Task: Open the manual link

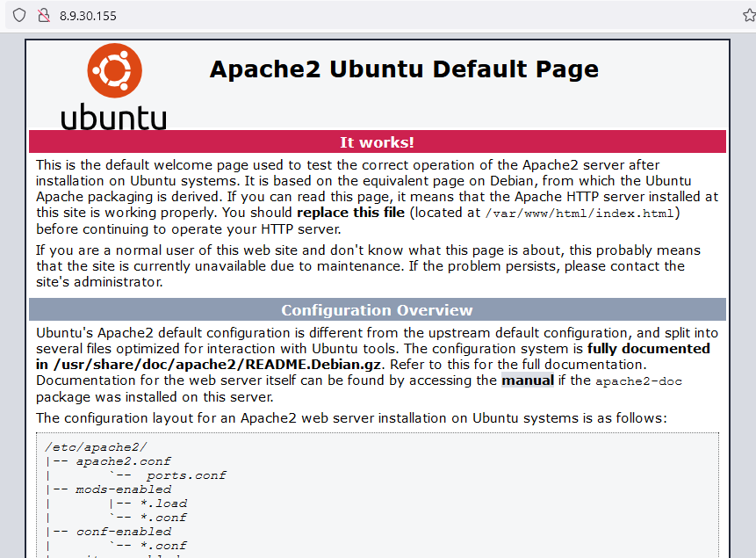Action: pyautogui.click(x=528, y=380)
